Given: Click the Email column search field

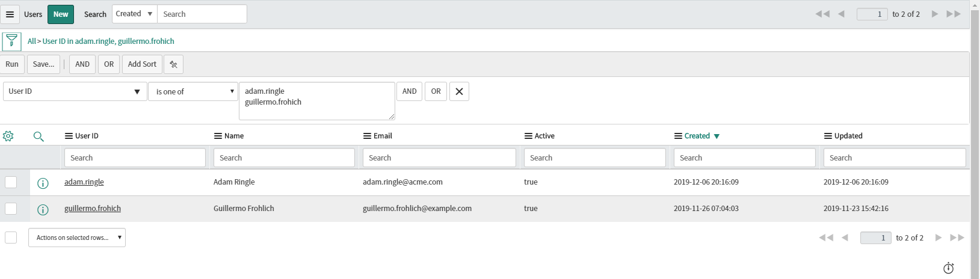Looking at the screenshot, I should pyautogui.click(x=439, y=158).
